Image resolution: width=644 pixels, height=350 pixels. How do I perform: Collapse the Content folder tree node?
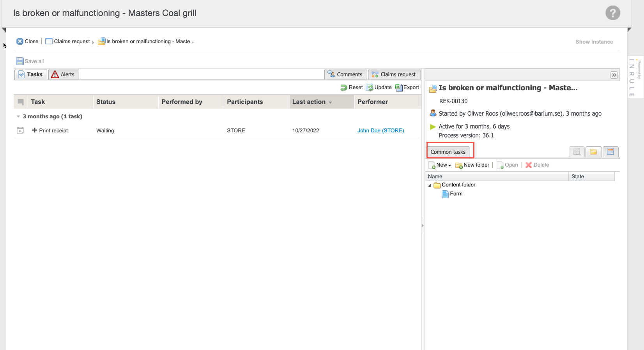[430, 185]
